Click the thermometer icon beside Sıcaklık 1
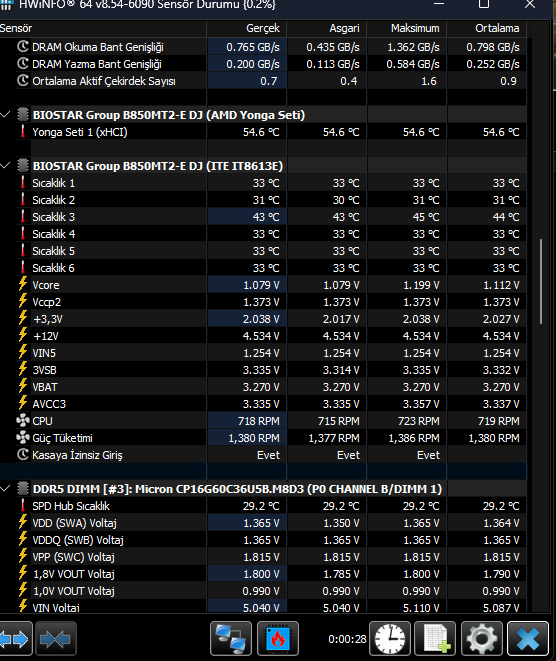The image size is (556, 661). (23, 183)
